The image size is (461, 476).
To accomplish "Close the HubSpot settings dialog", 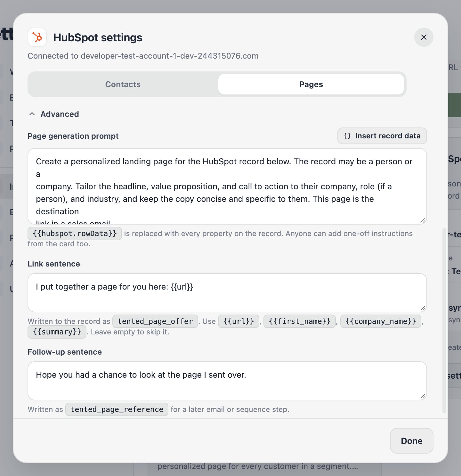I will 424,37.
